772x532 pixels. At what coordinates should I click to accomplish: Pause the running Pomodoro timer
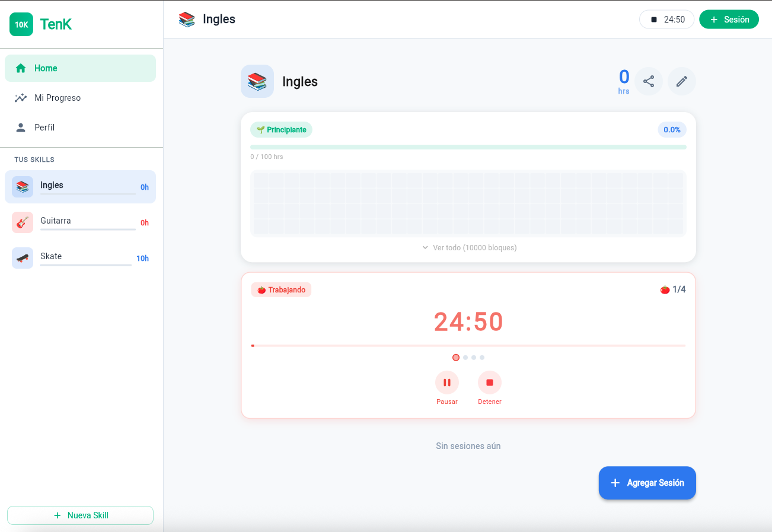(447, 383)
